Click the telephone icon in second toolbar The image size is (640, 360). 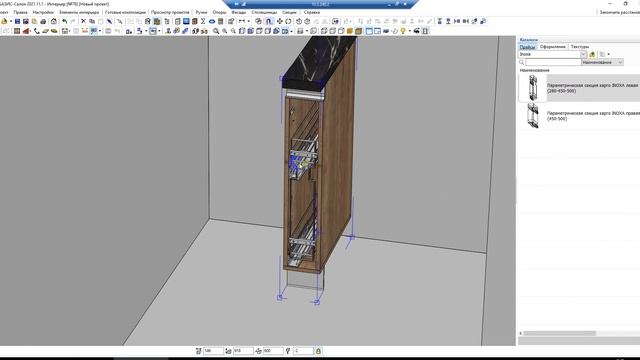[36, 31]
